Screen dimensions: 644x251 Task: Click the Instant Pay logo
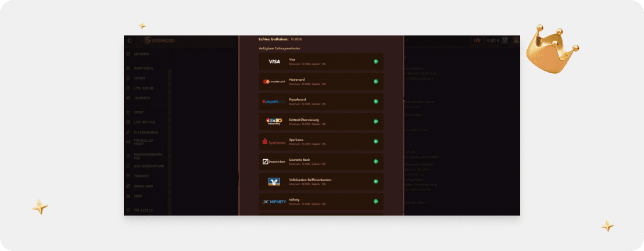tap(274, 121)
